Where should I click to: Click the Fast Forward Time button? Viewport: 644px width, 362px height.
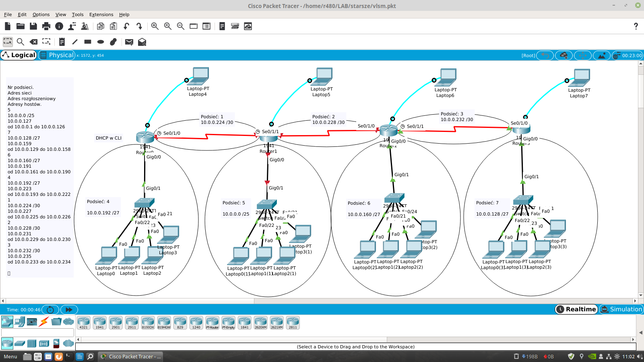click(69, 310)
